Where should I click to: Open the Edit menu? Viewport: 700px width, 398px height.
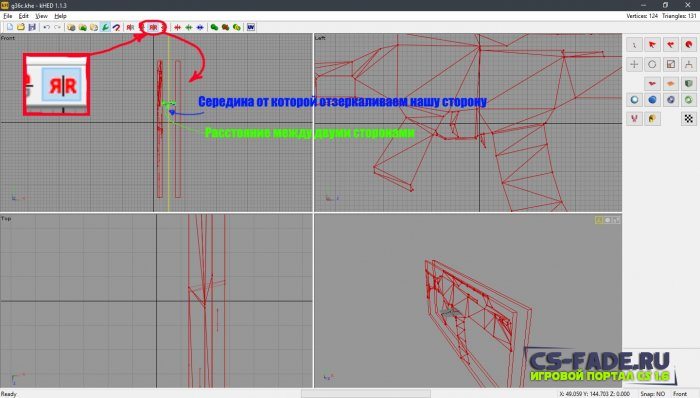pyautogui.click(x=24, y=16)
